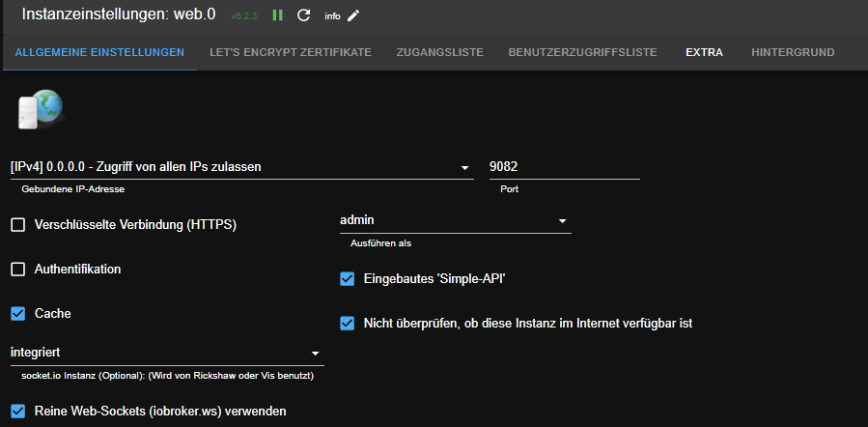
Task: Click the restart instance icon
Action: pyautogui.click(x=303, y=15)
